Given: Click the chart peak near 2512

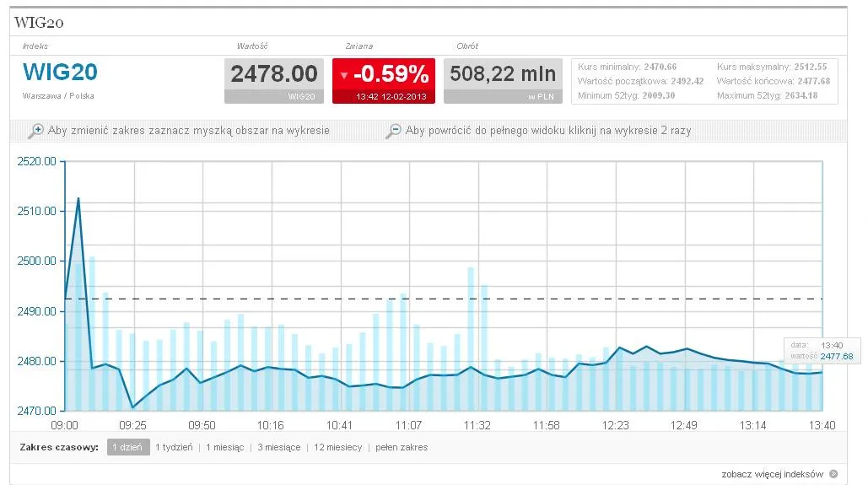Looking at the screenshot, I should coord(78,198).
